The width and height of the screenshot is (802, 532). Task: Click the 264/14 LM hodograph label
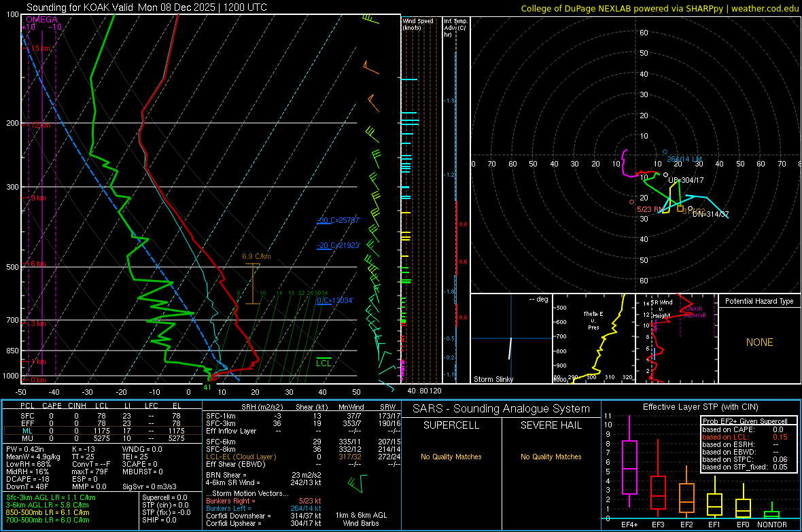coord(684,159)
